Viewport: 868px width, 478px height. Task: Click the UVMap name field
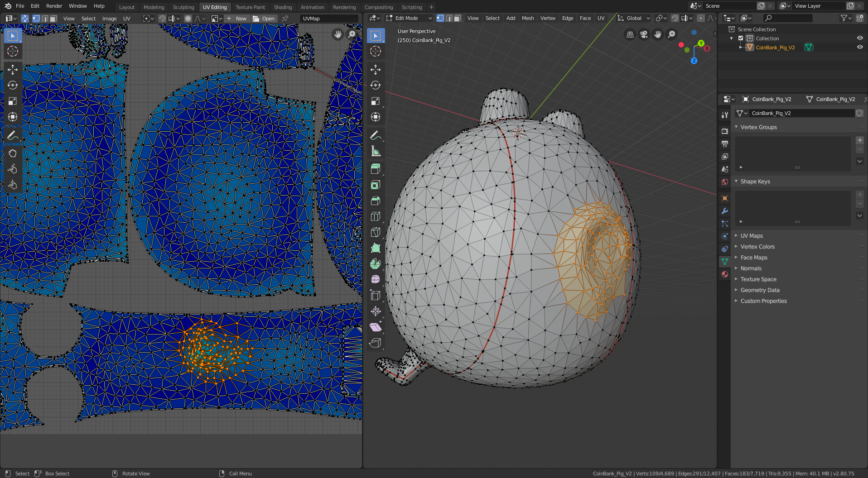(329, 19)
